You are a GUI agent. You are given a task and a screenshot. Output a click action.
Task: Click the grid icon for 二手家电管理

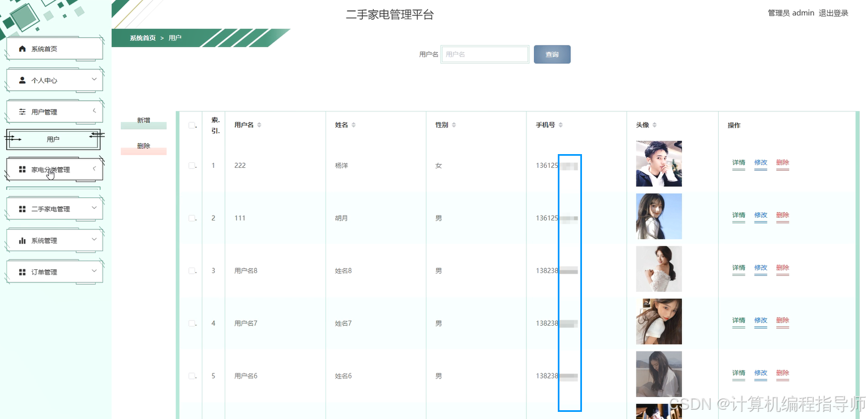[x=22, y=209]
